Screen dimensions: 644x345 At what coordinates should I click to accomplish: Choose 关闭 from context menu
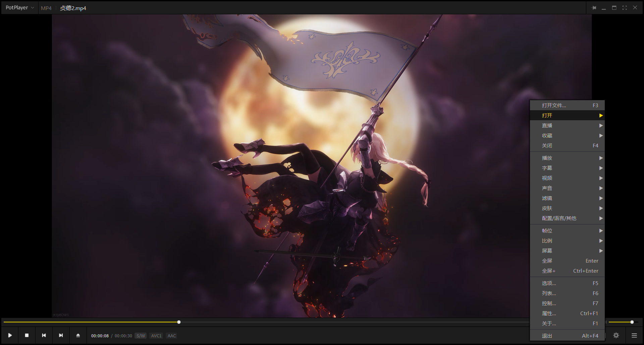[567, 145]
